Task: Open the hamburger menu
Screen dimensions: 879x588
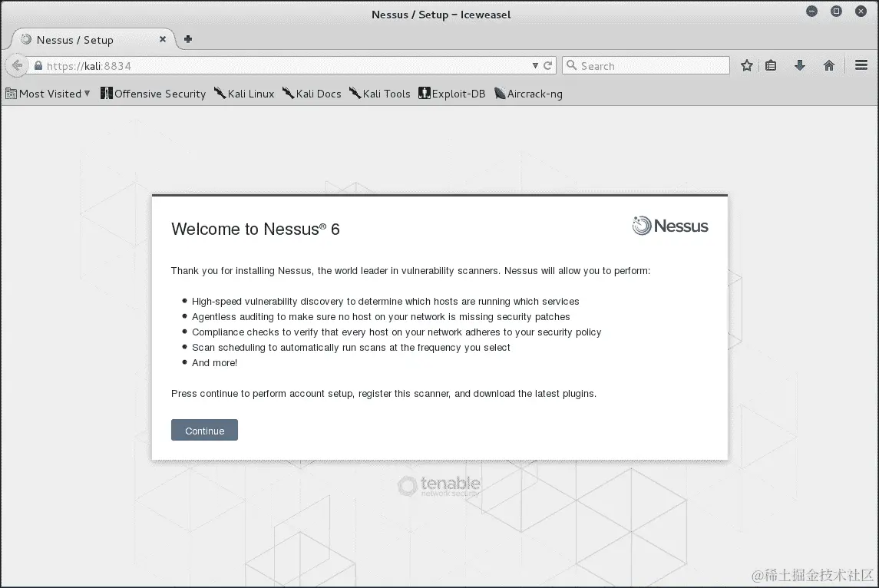Action: click(861, 65)
